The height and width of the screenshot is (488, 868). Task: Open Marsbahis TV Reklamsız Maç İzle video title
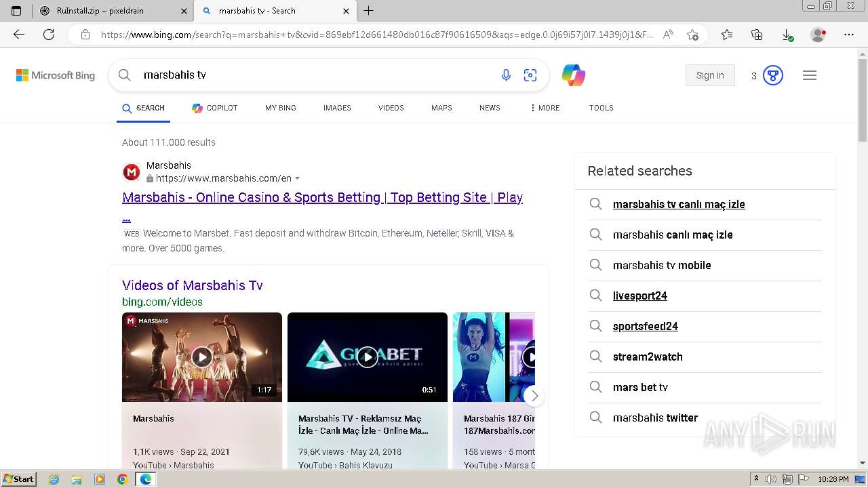[x=363, y=424]
